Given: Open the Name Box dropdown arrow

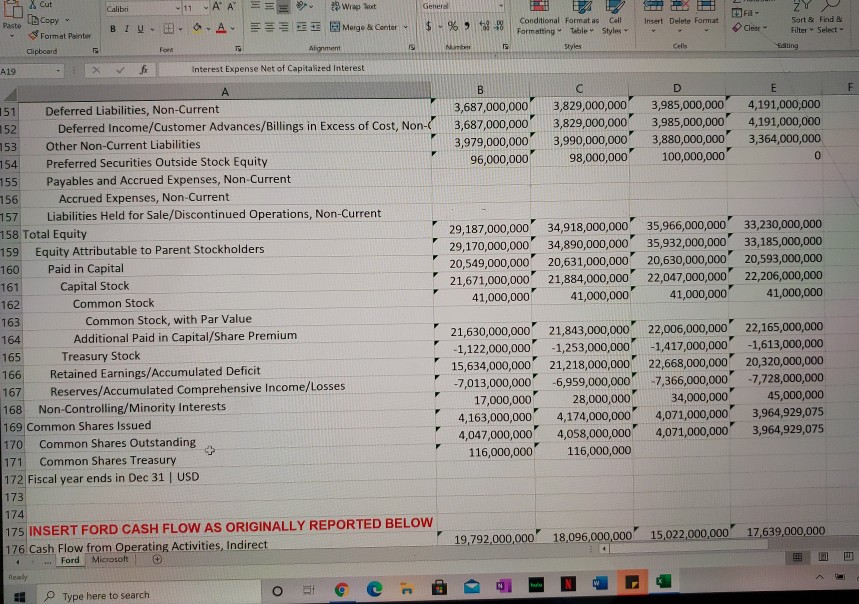Looking at the screenshot, I should click(x=58, y=71).
